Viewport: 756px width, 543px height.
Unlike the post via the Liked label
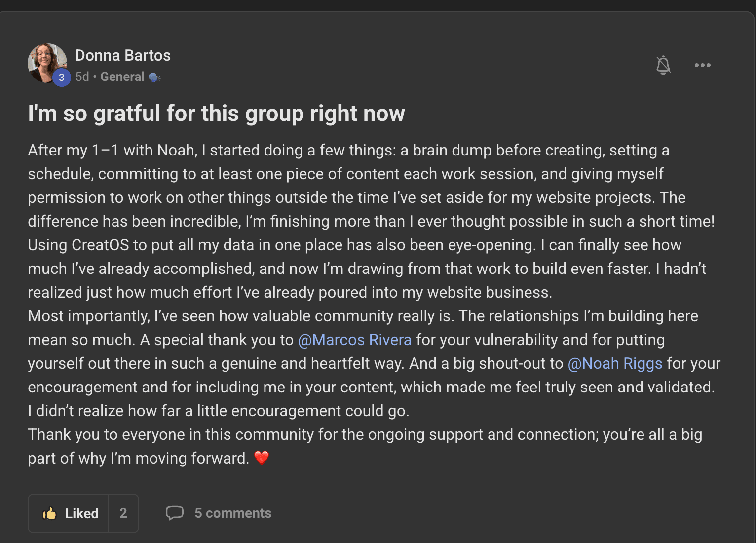(82, 513)
